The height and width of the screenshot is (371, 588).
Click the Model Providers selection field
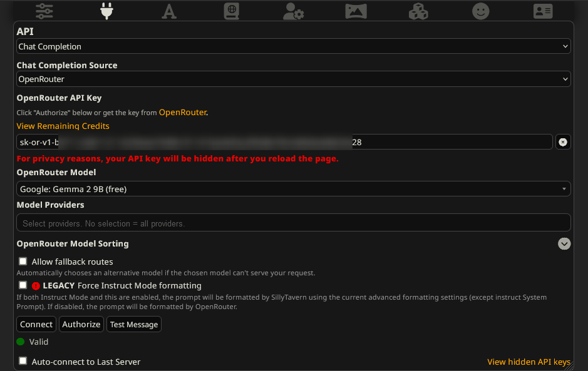[293, 223]
